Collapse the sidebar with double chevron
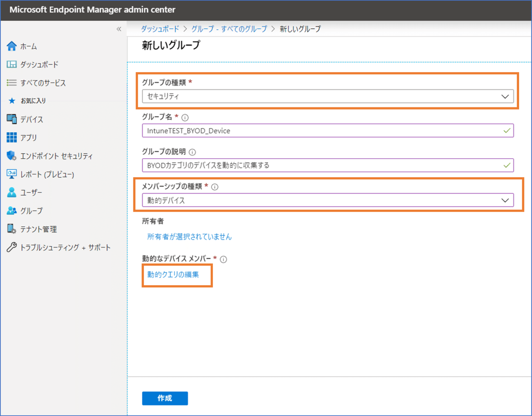Image resolution: width=532 pixels, height=416 pixels. 119,29
